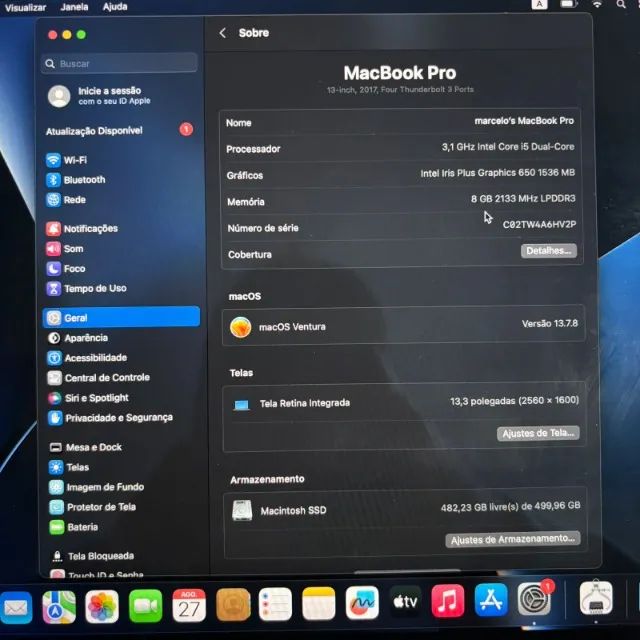Click the Detalhes... coverage button
The height and width of the screenshot is (640, 640).
(x=549, y=251)
